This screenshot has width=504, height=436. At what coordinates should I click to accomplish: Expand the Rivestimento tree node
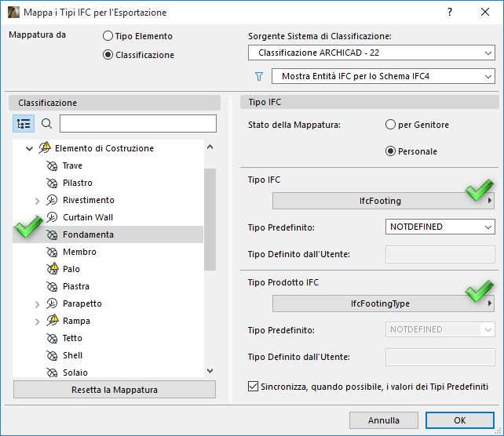[x=37, y=201]
